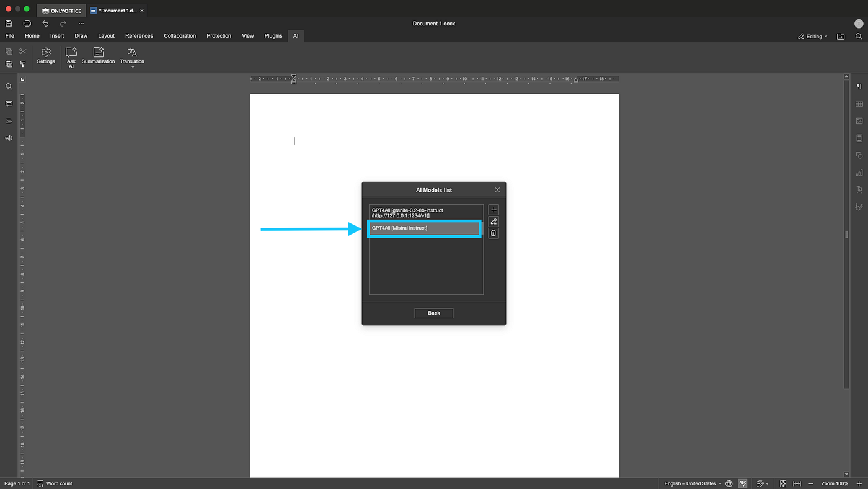
Task: Switch to the Insert tab
Action: click(57, 36)
